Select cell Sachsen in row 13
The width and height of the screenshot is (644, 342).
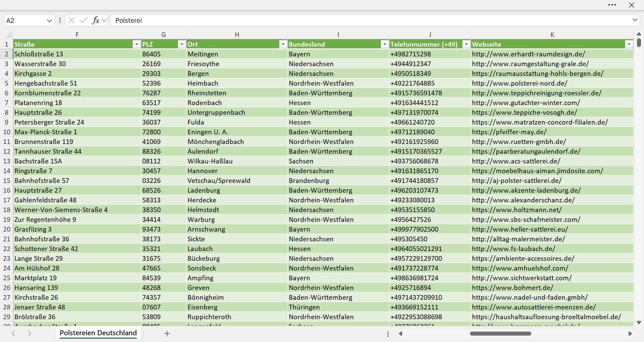click(x=338, y=161)
